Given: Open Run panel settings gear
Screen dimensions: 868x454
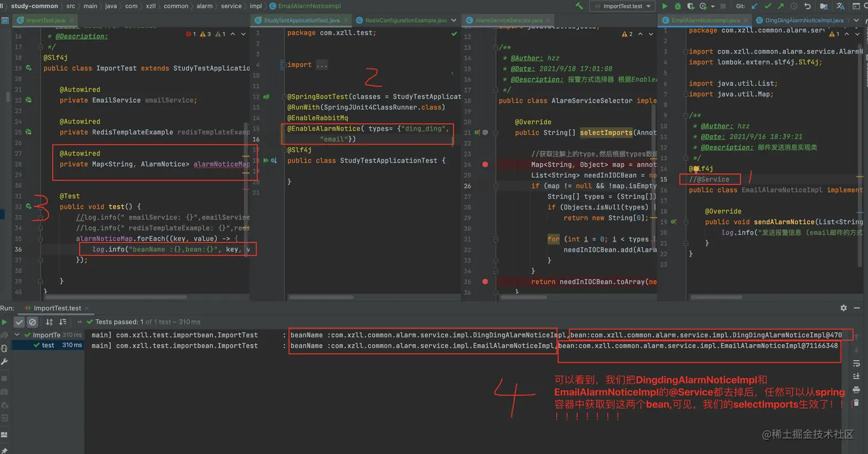Looking at the screenshot, I should point(843,308).
